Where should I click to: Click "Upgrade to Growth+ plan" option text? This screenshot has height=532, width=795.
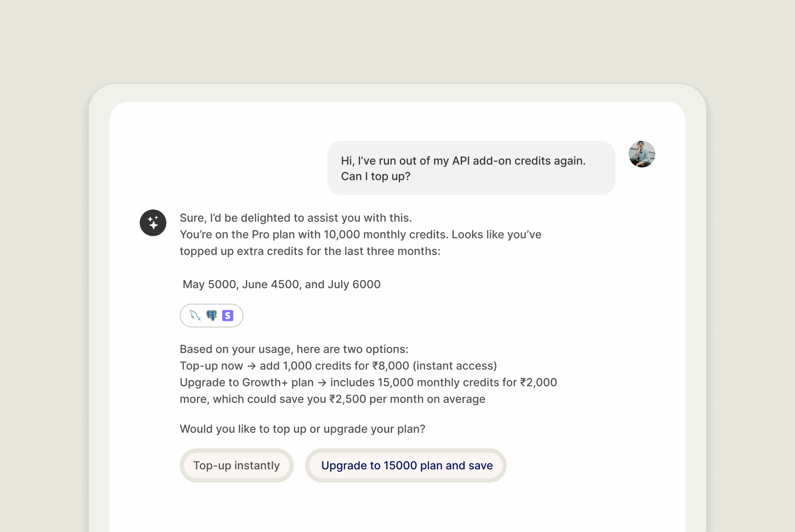tap(247, 382)
